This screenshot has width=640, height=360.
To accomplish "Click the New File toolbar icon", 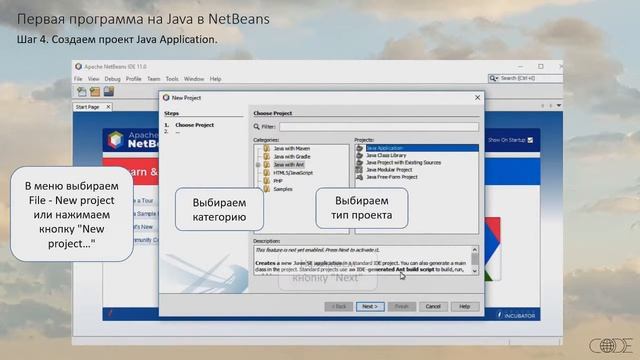I will tap(82, 91).
